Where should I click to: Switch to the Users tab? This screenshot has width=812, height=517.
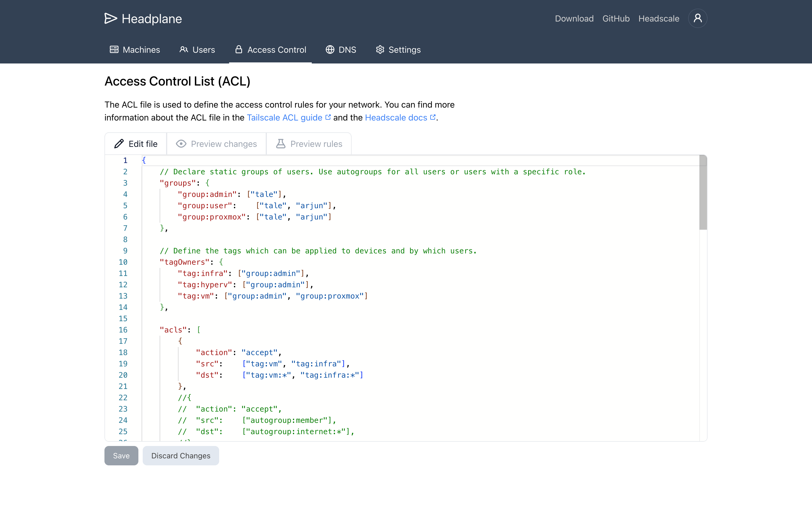coord(197,50)
